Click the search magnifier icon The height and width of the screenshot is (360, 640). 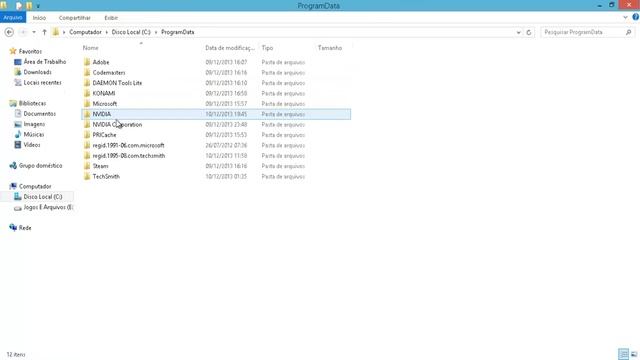[x=629, y=32]
